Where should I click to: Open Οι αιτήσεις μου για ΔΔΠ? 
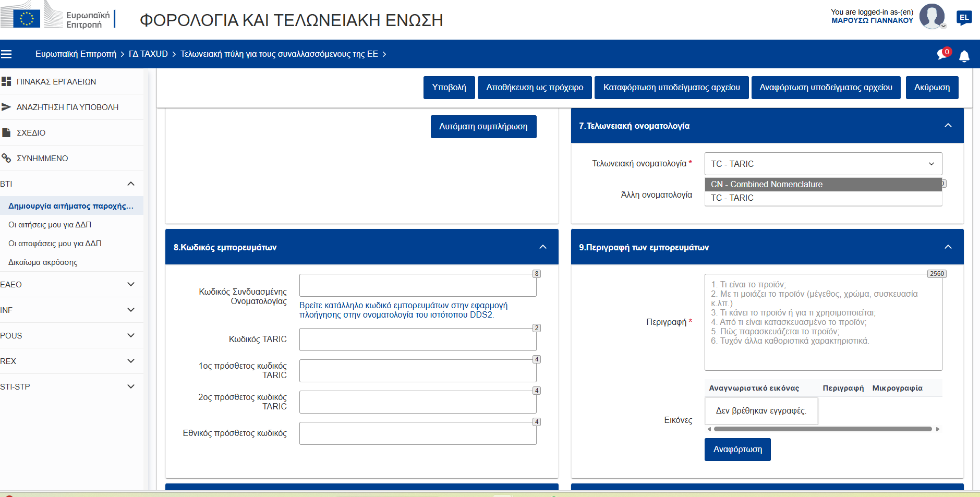point(50,225)
